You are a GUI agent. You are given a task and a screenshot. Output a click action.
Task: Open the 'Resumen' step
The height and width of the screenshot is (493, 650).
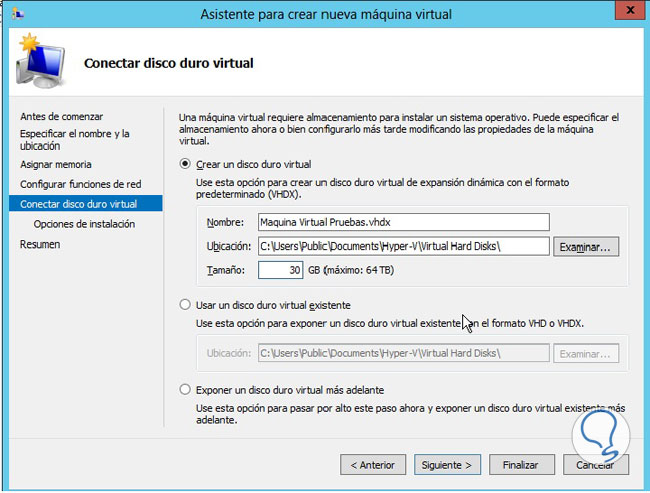click(x=40, y=244)
